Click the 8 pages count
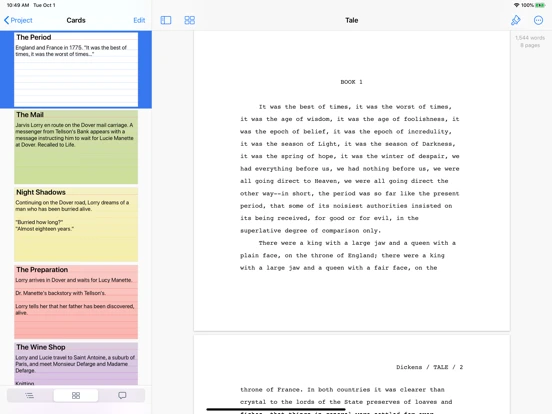The width and height of the screenshot is (552, 414). pos(530,45)
